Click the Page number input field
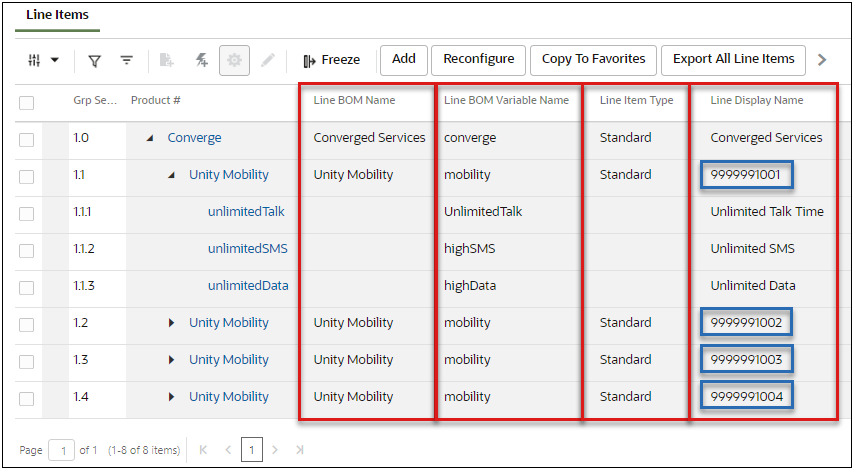 click(x=61, y=450)
